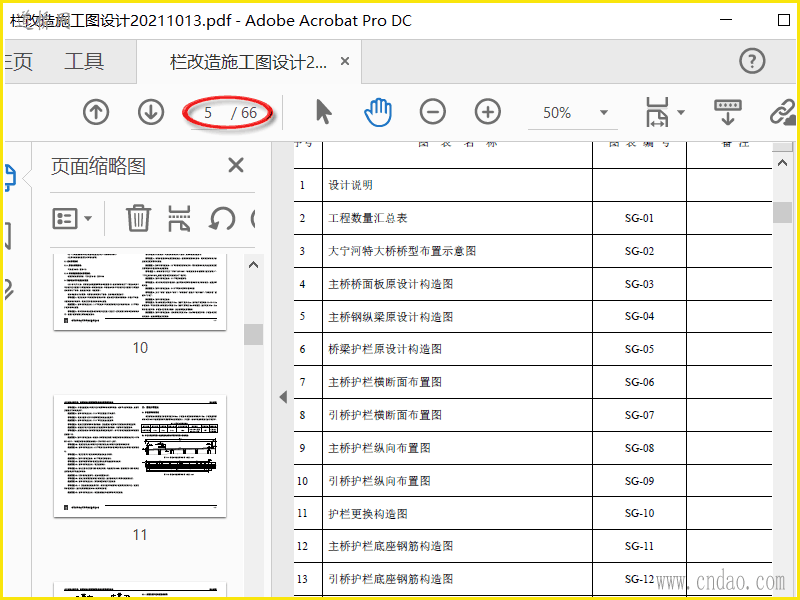Open the Help question mark icon
Image resolution: width=800 pixels, height=600 pixels.
[752, 61]
